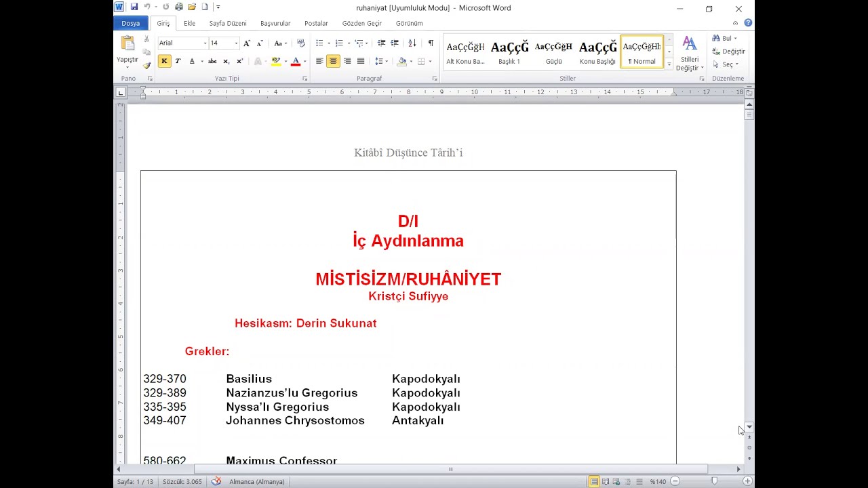Click the Redo icon in the title bar
Screen dimensions: 868x488
pos(165,7)
